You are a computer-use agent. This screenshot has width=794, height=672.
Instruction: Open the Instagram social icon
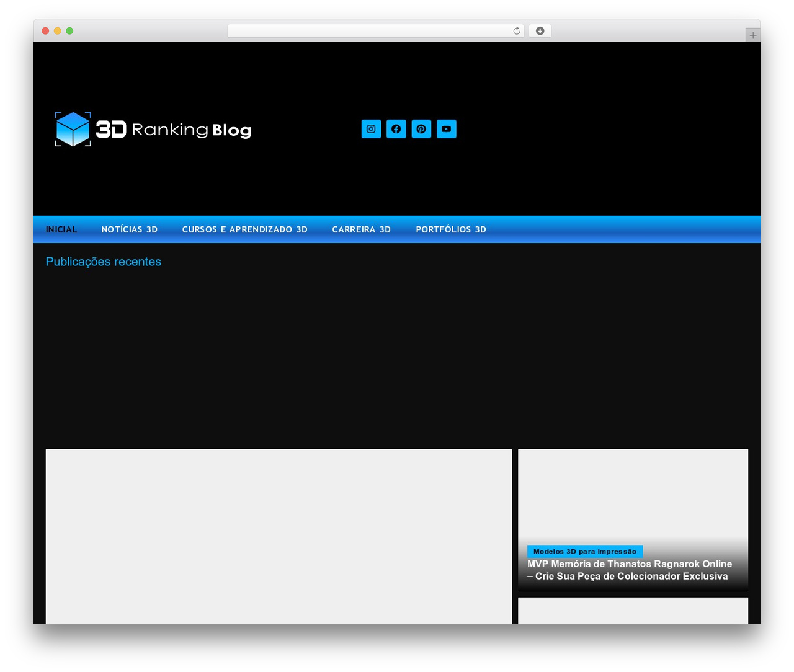click(371, 129)
